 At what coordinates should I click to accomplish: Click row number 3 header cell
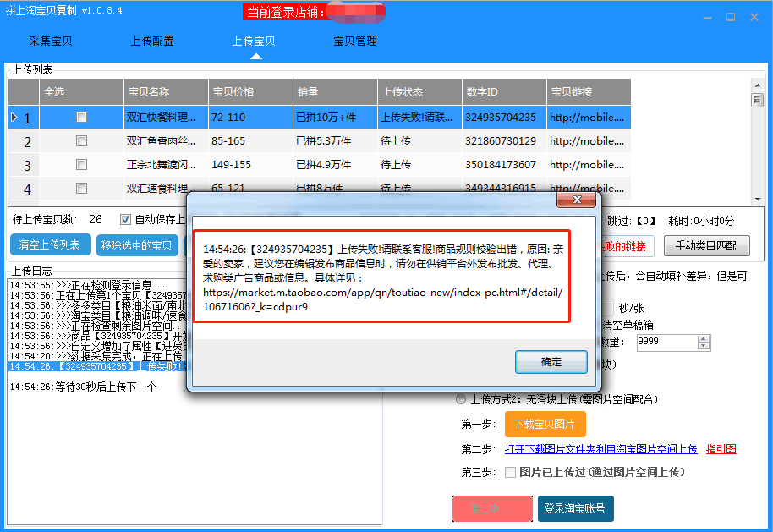click(24, 165)
